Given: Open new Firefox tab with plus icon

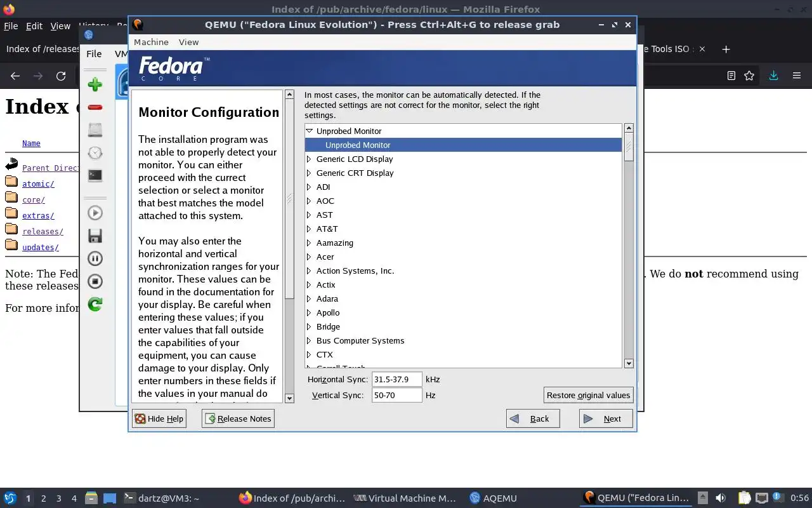Looking at the screenshot, I should coord(726,49).
